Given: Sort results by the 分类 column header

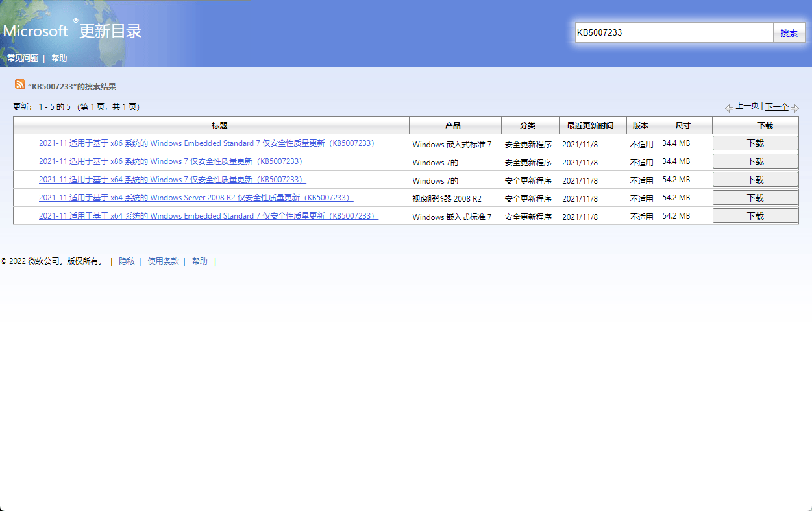Looking at the screenshot, I should [x=530, y=125].
